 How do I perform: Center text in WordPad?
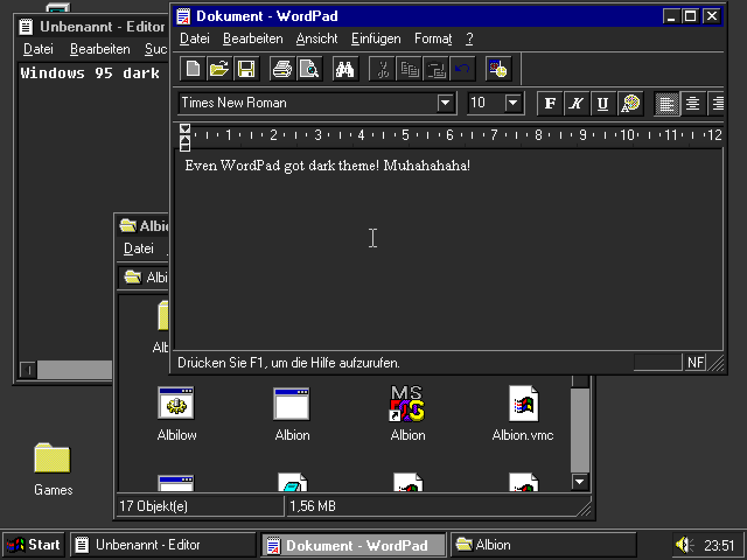tap(693, 103)
